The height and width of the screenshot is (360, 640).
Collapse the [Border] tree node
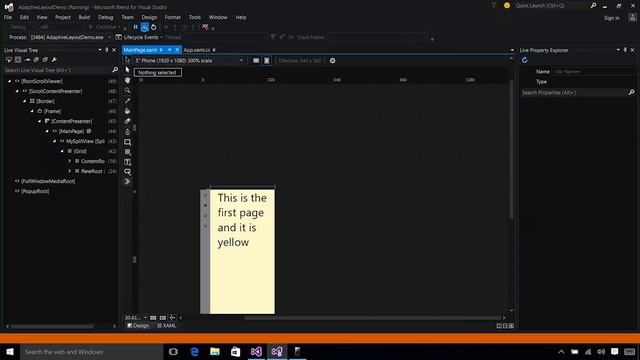(24, 101)
